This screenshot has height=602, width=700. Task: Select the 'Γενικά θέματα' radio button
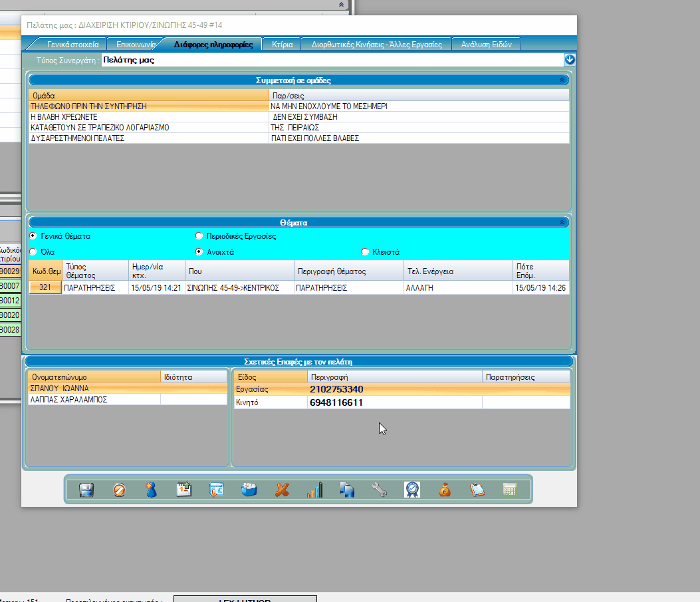point(33,236)
